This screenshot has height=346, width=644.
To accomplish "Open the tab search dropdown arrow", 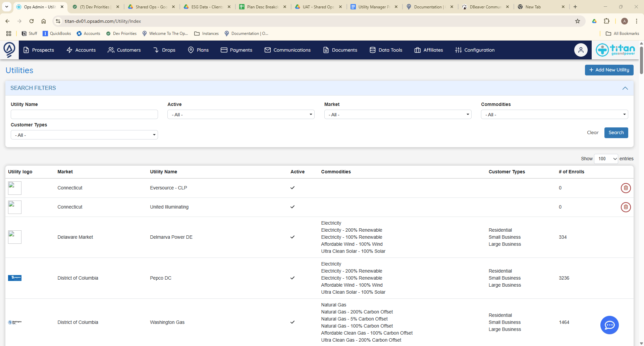I will point(7,7).
